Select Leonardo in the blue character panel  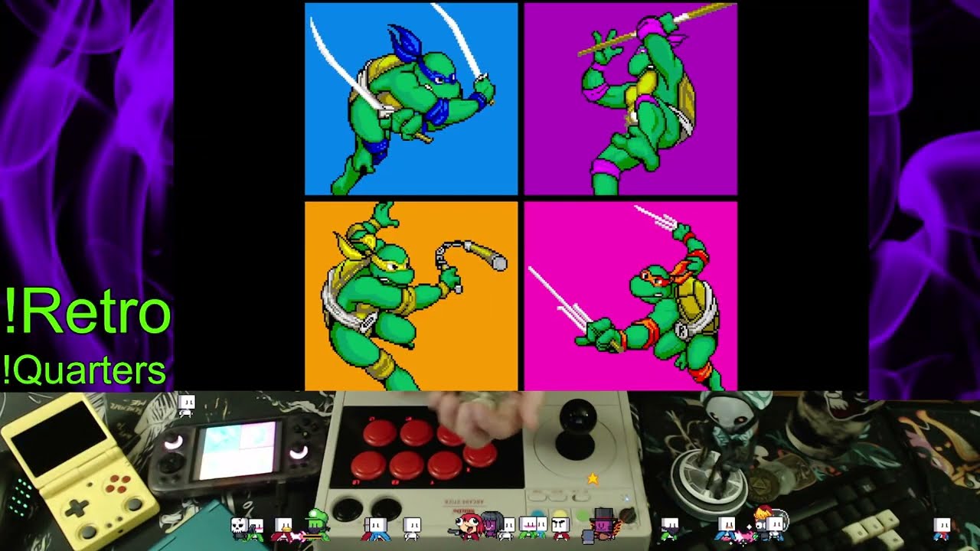[x=411, y=99]
